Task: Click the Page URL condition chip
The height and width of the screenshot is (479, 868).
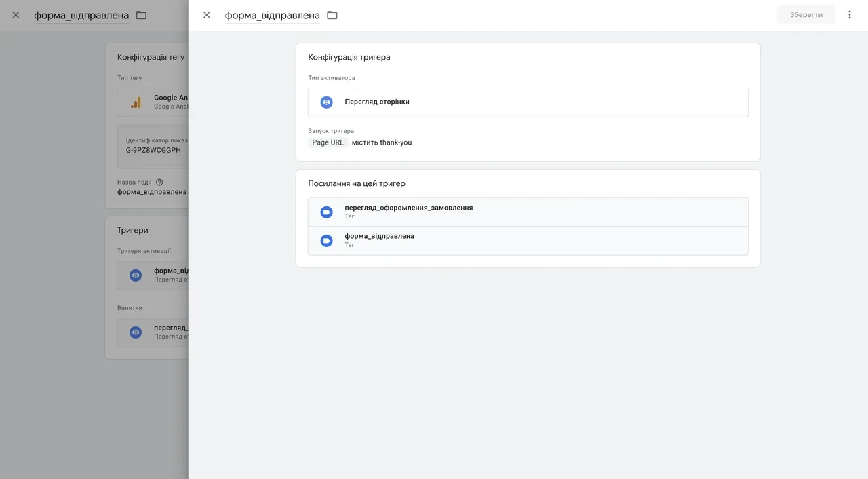Action: pos(328,142)
